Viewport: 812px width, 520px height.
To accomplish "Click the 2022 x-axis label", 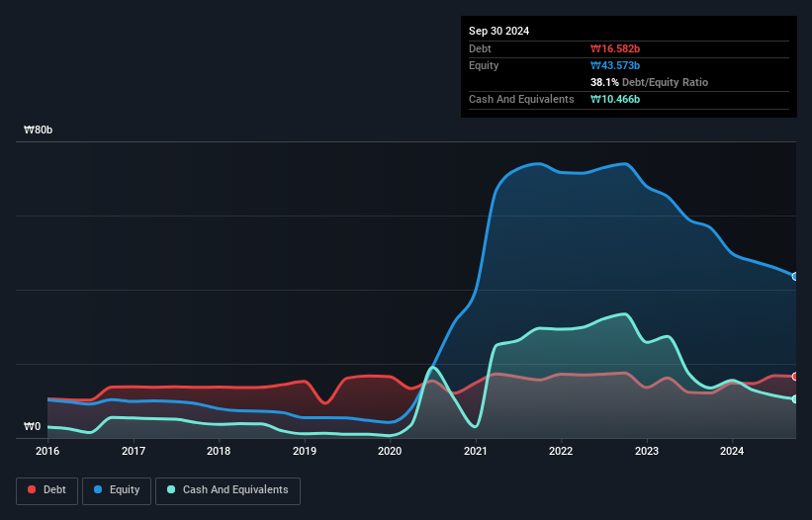I will click(x=561, y=451).
